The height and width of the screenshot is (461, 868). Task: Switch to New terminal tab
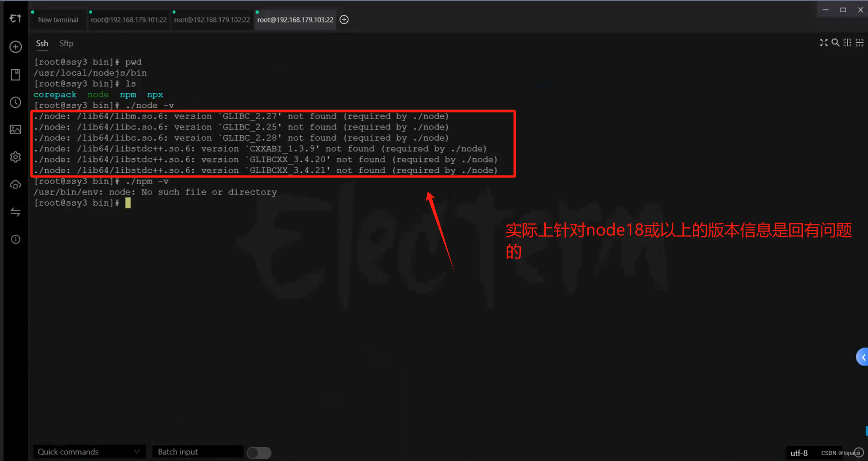point(58,20)
